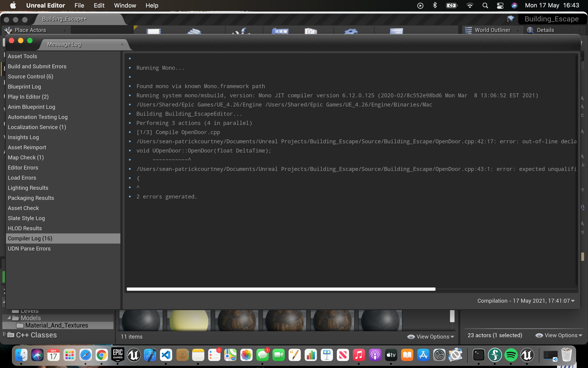
Task: Open the Edit menu
Action: tap(99, 5)
